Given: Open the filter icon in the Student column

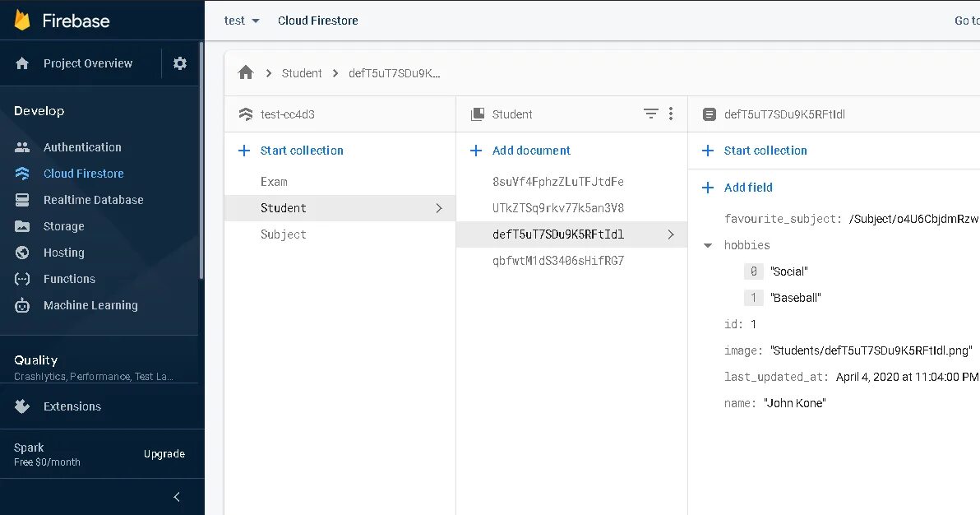Looking at the screenshot, I should [x=650, y=114].
